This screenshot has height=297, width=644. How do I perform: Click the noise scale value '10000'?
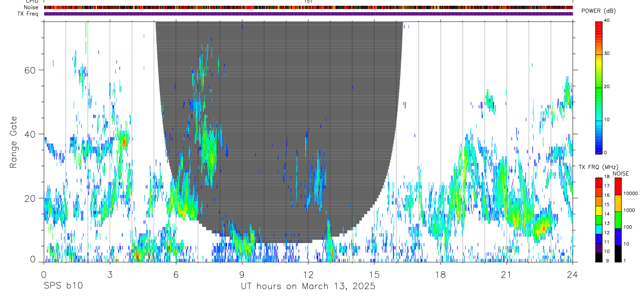(x=630, y=193)
